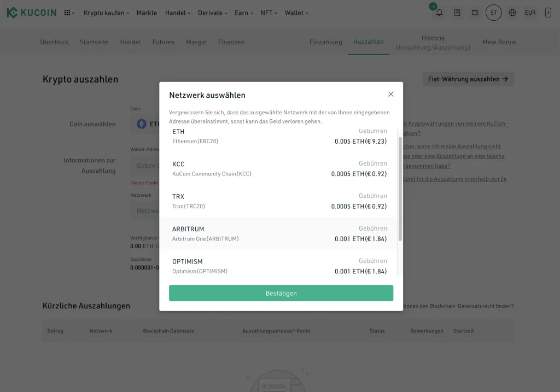Open the wallet icon in header
The image size is (560, 392).
tap(475, 13)
